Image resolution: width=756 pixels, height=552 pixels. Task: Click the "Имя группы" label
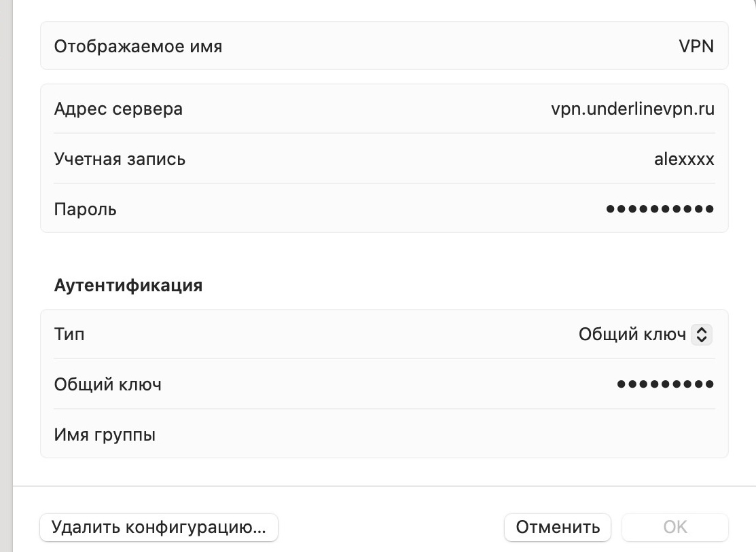click(105, 435)
